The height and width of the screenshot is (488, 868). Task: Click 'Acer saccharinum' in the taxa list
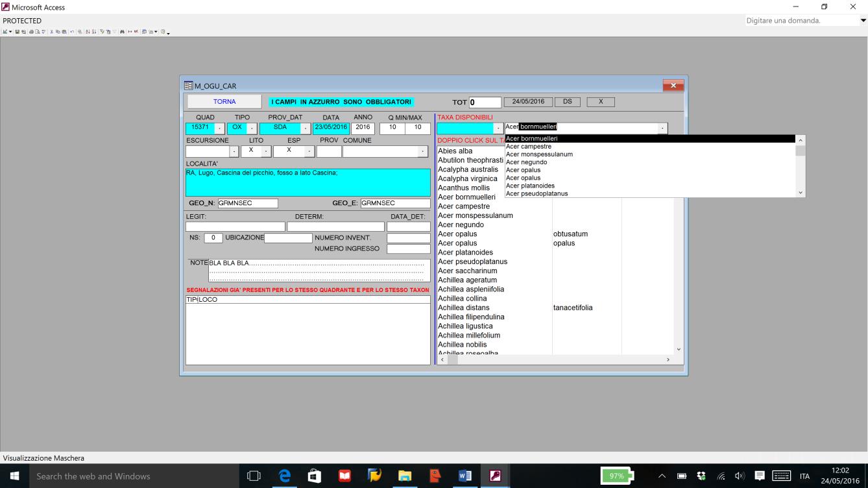(468, 271)
